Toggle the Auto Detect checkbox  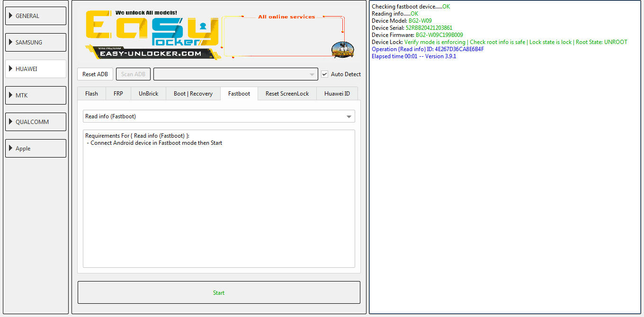[x=324, y=74]
